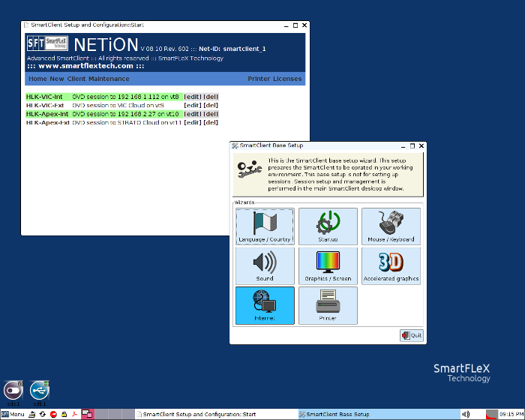The height and width of the screenshot is (420, 525).
Task: Click the volume speaker in system tray
Action: [x=466, y=414]
